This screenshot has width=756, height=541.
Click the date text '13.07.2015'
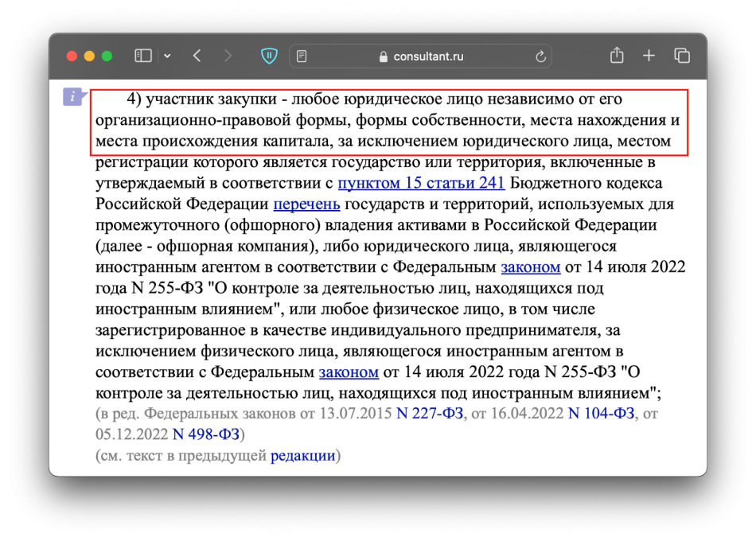pyautogui.click(x=356, y=414)
